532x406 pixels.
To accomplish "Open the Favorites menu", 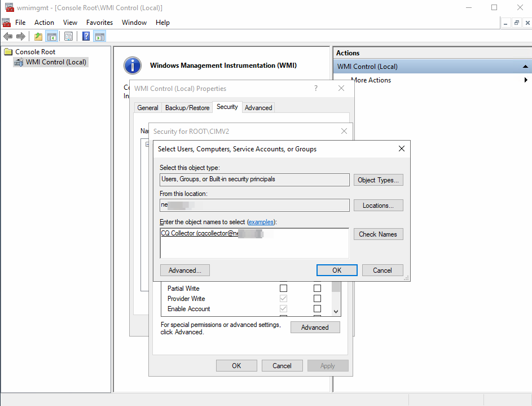I will (99, 23).
